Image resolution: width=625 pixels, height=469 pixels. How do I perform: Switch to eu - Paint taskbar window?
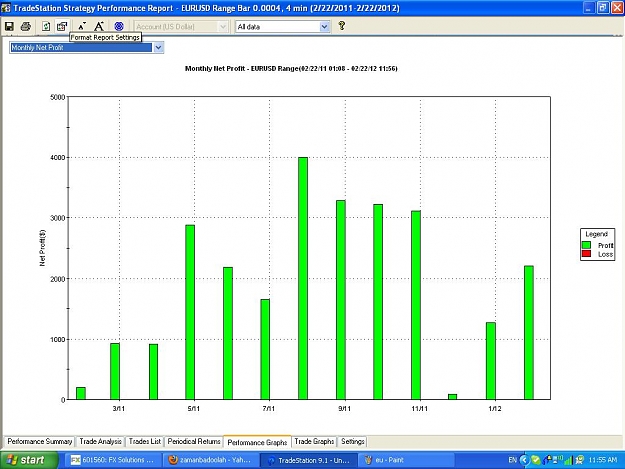[x=406, y=460]
